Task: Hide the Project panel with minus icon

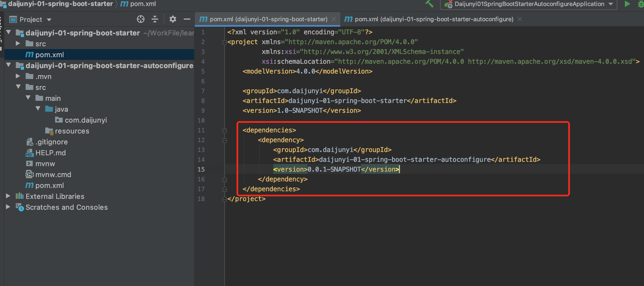Action: (x=187, y=19)
